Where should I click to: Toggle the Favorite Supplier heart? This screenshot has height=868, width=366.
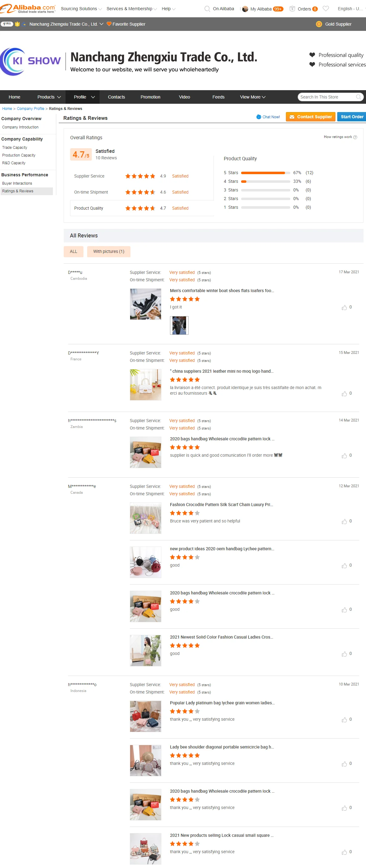click(109, 24)
